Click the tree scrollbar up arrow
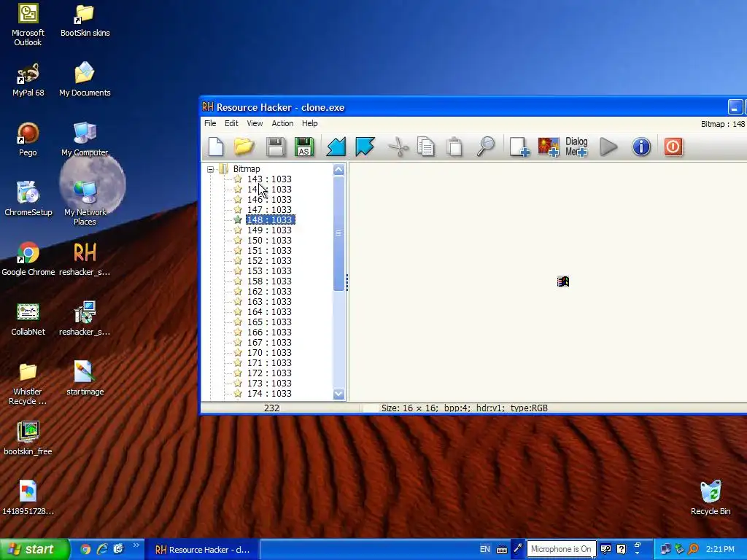Viewport: 747px width, 560px height. coord(338,169)
